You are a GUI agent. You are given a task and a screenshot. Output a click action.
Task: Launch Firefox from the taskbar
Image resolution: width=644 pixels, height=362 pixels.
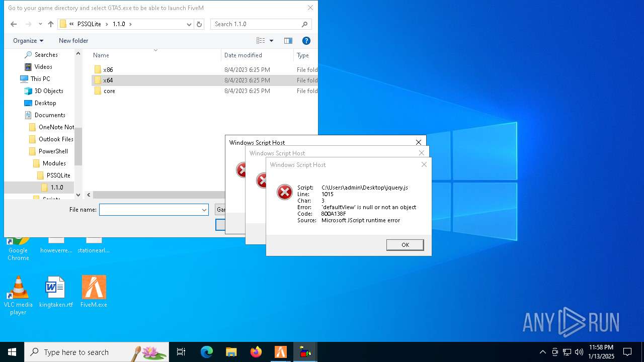(x=256, y=352)
